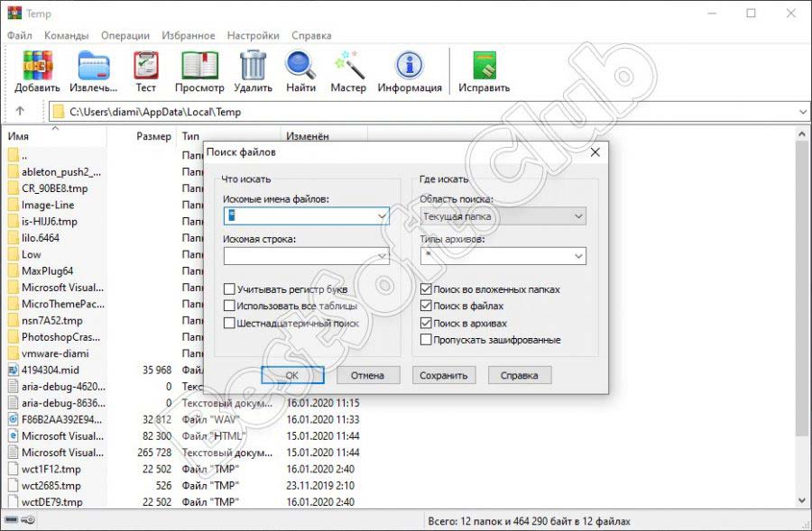Select the PhotoshopCras folder icon
Screen dimensions: 812x531
[x=14, y=337]
